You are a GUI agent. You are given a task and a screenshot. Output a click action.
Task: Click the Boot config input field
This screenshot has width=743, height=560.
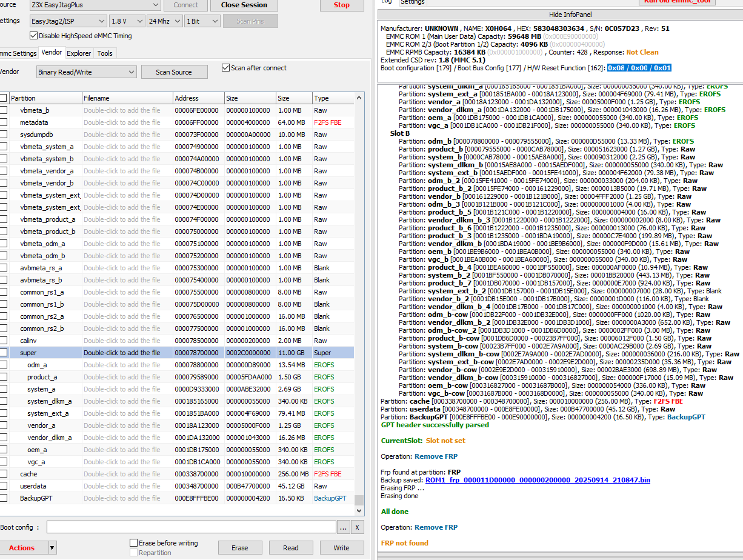[190, 527]
